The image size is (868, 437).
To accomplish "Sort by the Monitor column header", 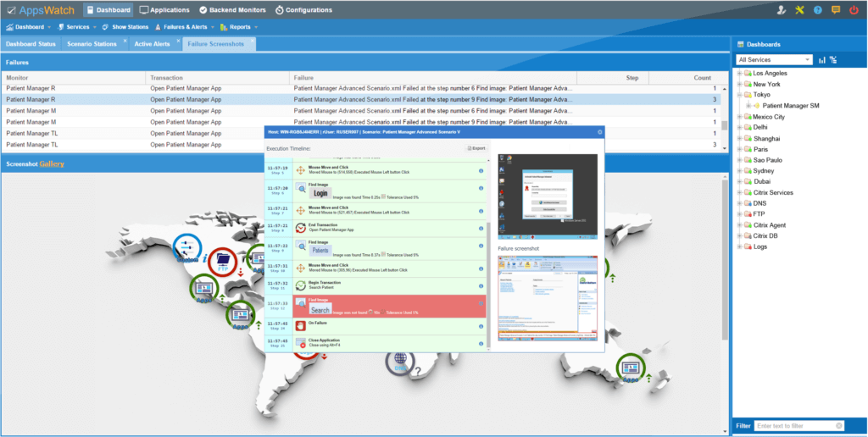I will pos(73,78).
